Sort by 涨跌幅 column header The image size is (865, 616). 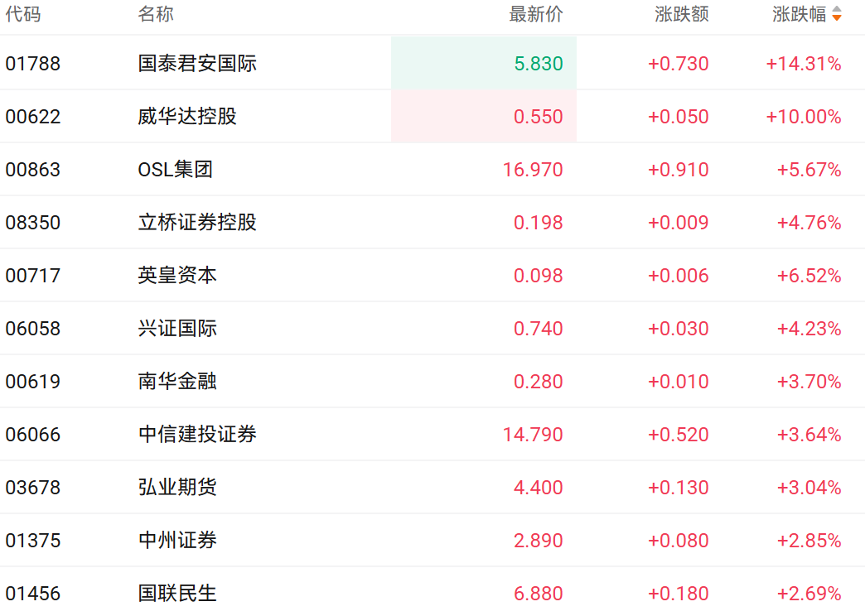(x=799, y=14)
